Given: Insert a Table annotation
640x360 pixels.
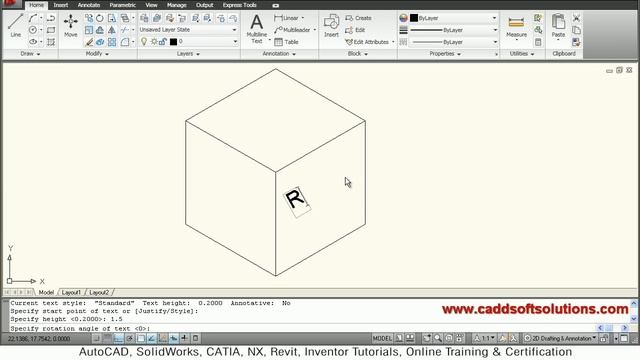Looking at the screenshot, I should click(287, 42).
